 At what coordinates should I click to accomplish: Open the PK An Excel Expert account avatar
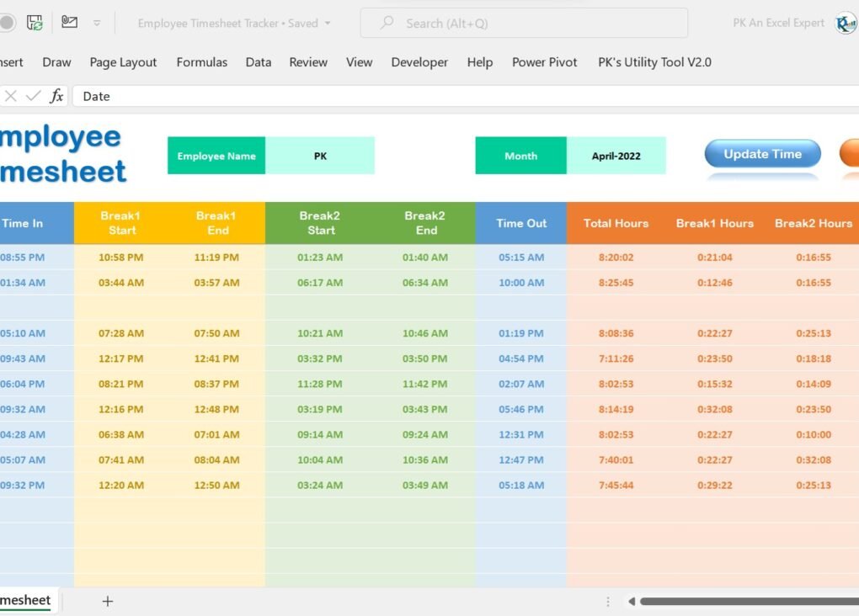[846, 23]
